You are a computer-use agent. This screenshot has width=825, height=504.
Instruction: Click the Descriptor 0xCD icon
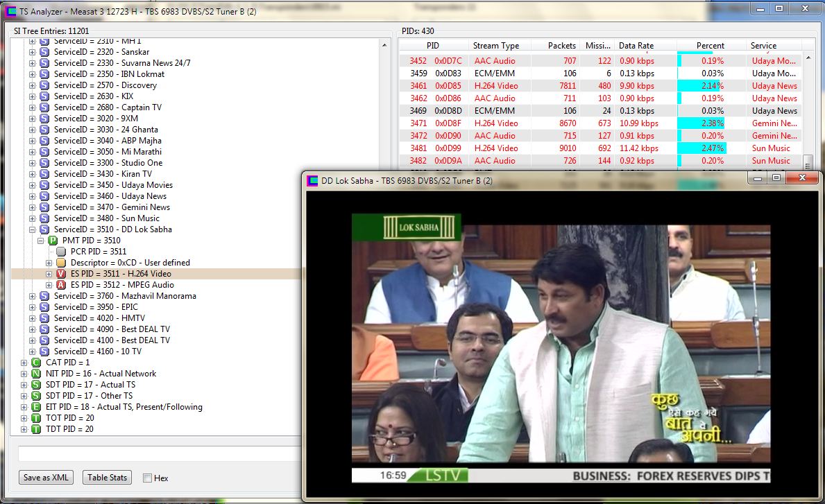(61, 262)
